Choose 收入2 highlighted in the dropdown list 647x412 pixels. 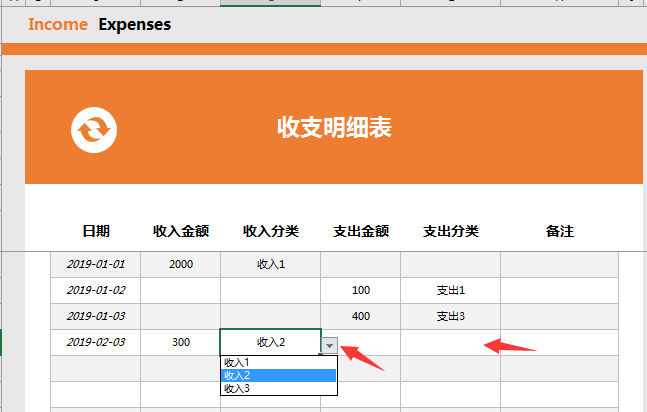279,375
